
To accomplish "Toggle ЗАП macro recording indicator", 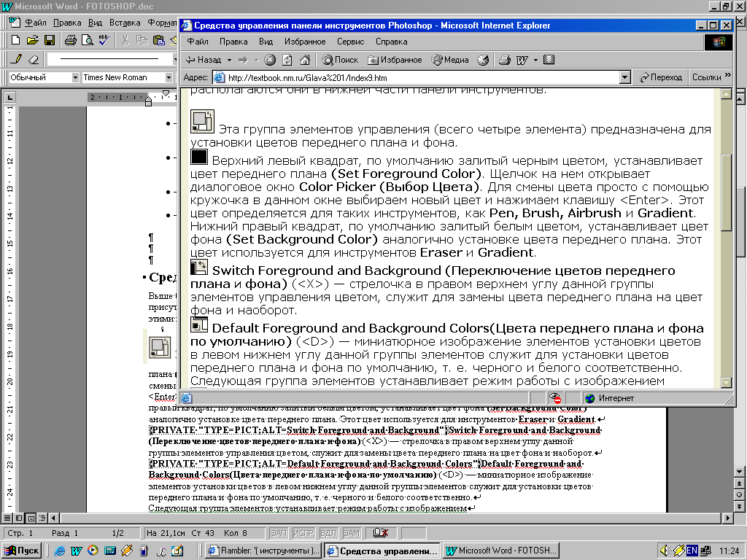I will coord(279,533).
